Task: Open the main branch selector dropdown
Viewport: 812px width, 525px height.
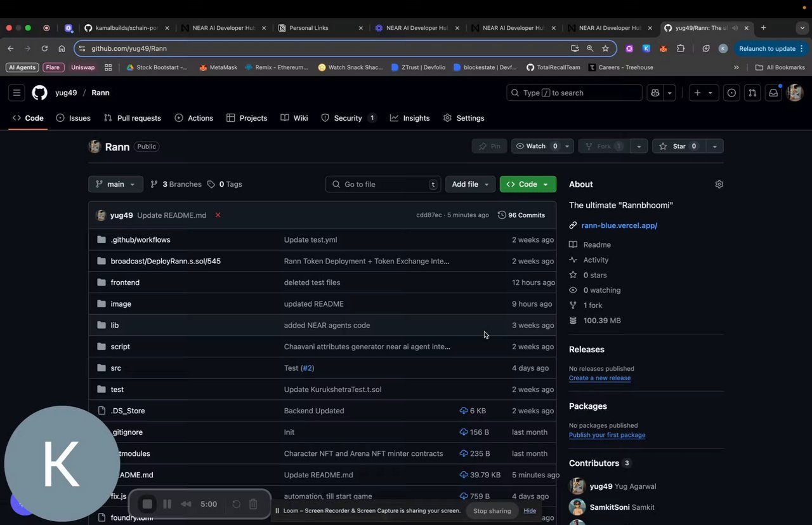Action: click(115, 184)
